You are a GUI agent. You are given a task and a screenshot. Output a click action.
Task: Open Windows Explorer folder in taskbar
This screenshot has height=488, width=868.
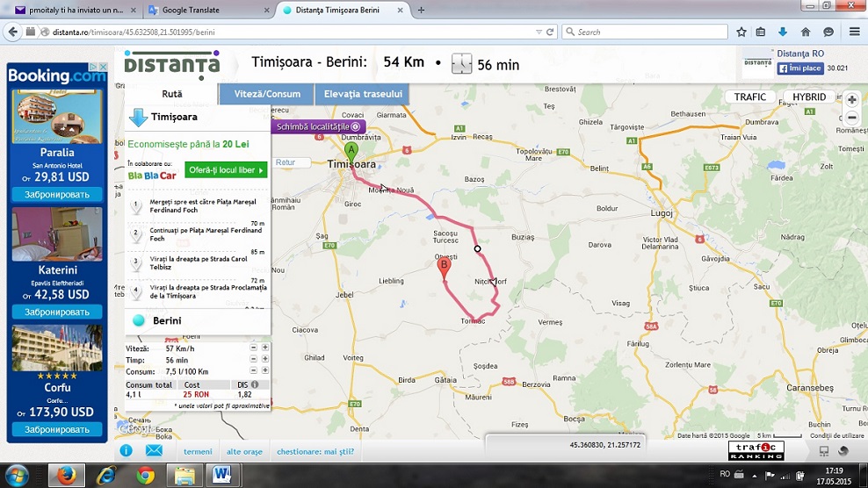184,476
